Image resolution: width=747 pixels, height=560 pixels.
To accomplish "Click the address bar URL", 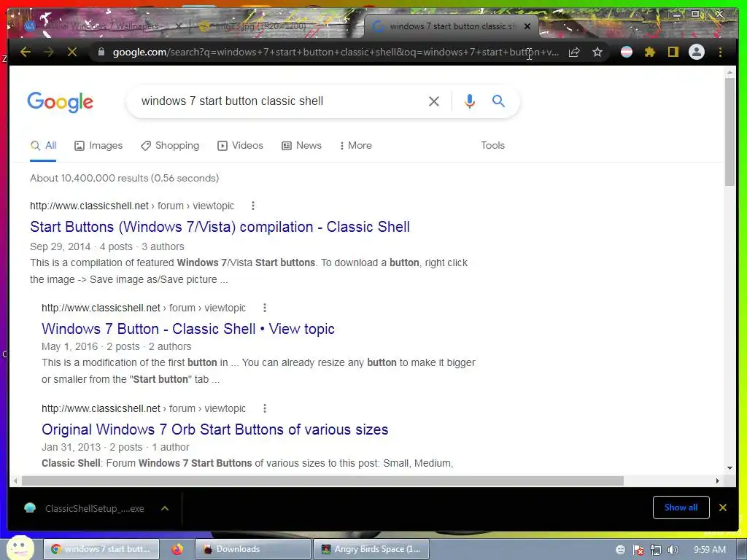I will point(336,52).
